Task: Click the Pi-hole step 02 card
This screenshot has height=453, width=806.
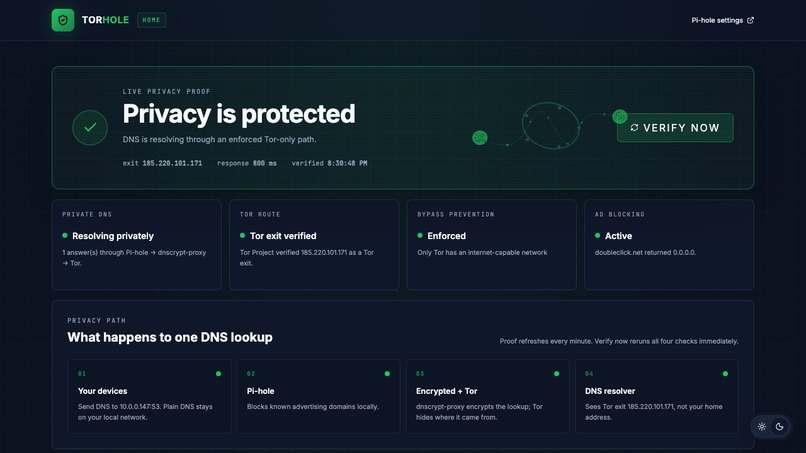Action: (318, 396)
